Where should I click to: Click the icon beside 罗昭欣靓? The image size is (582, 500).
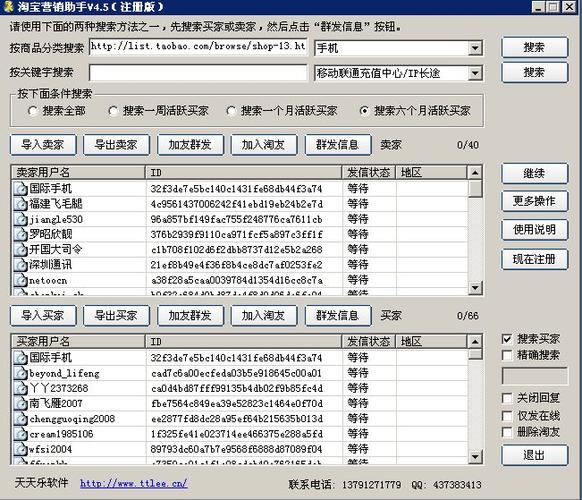[x=20, y=234]
